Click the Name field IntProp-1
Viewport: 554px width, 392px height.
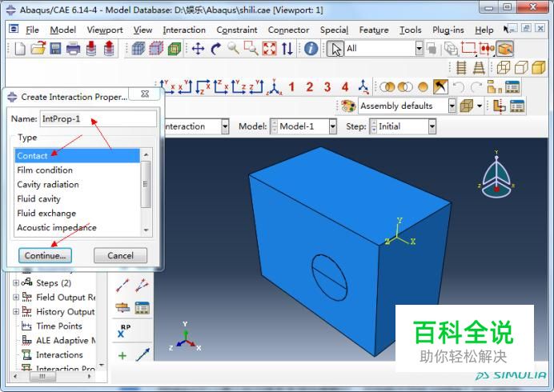[98, 118]
